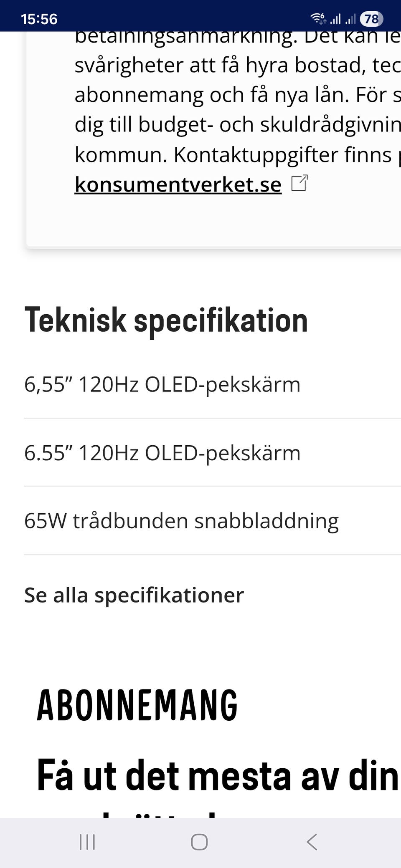The image size is (401, 868).
Task: Tap the 6,55” spec row written with comma
Action: (162, 384)
